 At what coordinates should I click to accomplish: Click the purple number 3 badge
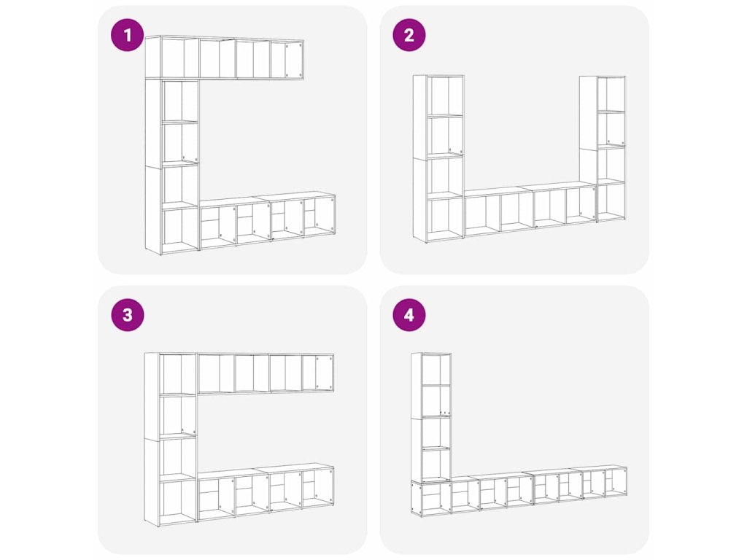click(x=127, y=315)
